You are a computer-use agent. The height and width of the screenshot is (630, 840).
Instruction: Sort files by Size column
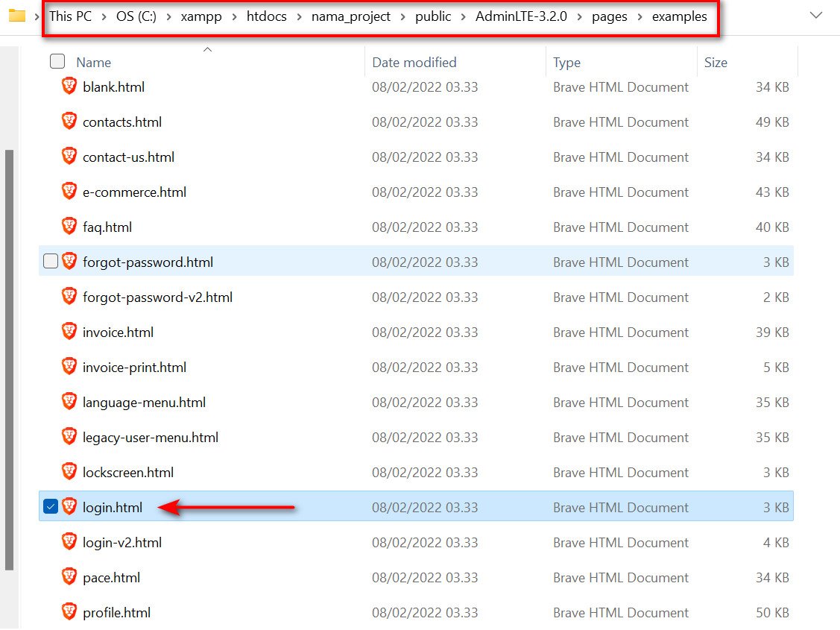(716, 63)
